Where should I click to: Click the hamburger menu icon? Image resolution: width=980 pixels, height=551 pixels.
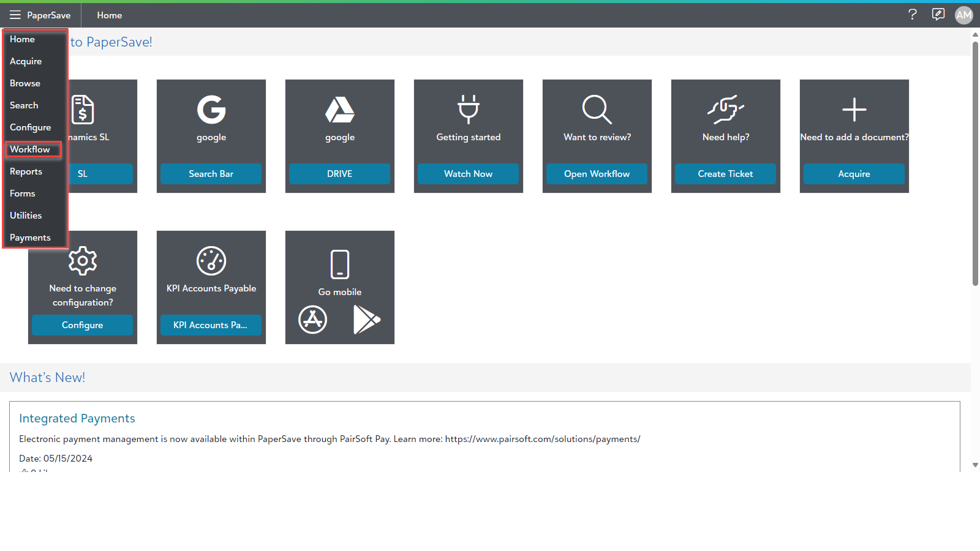tap(15, 15)
